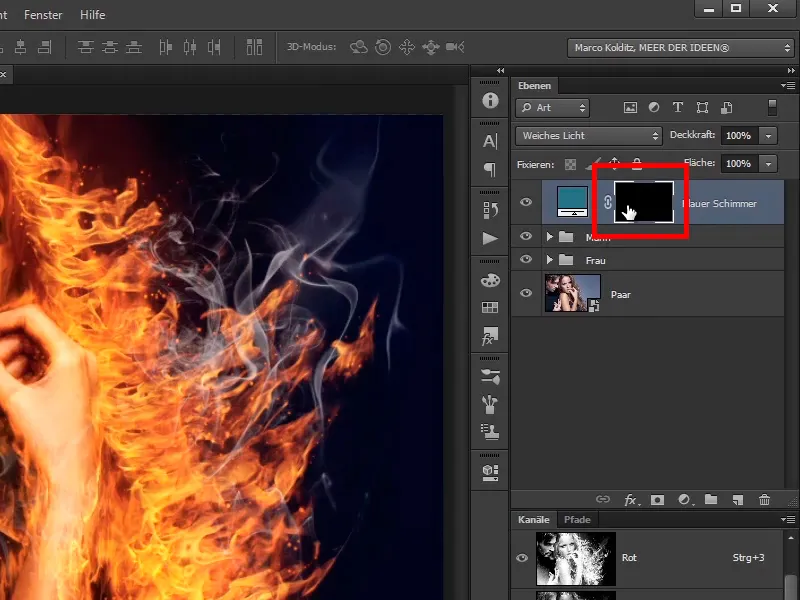Click the Deckkraft 100% field
Image resolution: width=800 pixels, height=600 pixels.
(x=739, y=136)
